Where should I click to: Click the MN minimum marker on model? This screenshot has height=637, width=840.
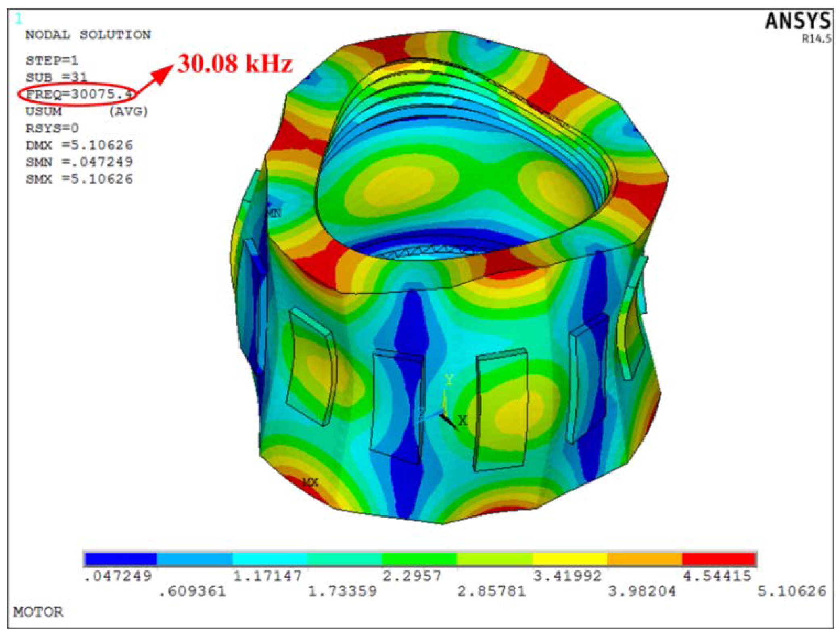pyautogui.click(x=274, y=213)
